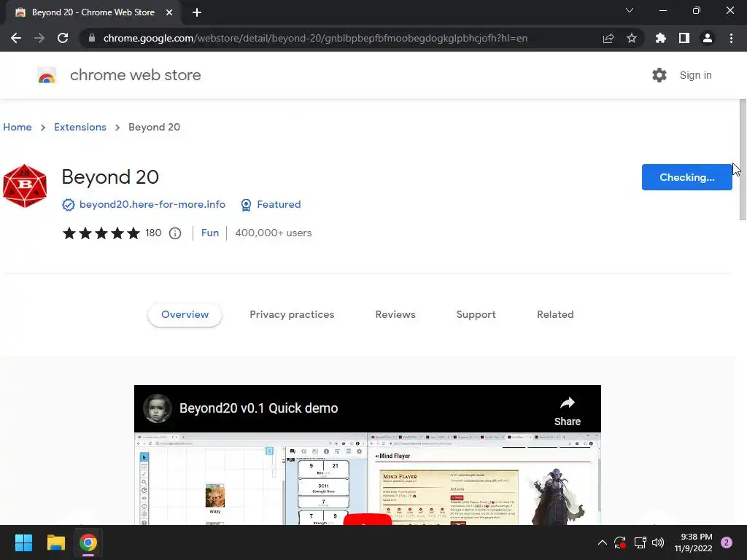Open the Windows Start menu
This screenshot has width=747, height=560.
23,542
